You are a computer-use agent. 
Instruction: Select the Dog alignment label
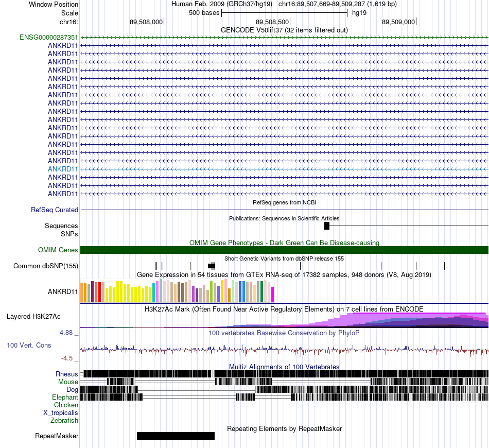pyautogui.click(x=72, y=390)
